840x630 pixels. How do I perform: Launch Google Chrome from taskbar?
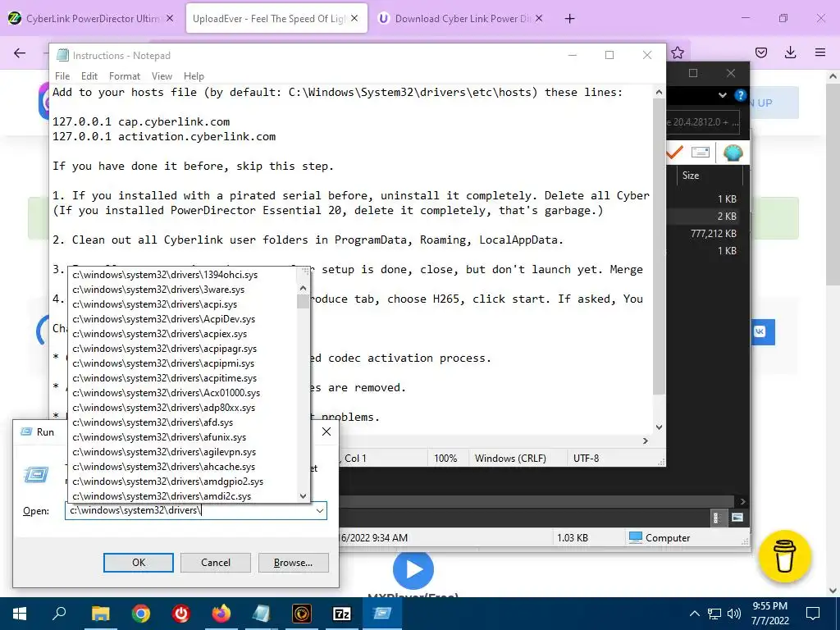141,614
